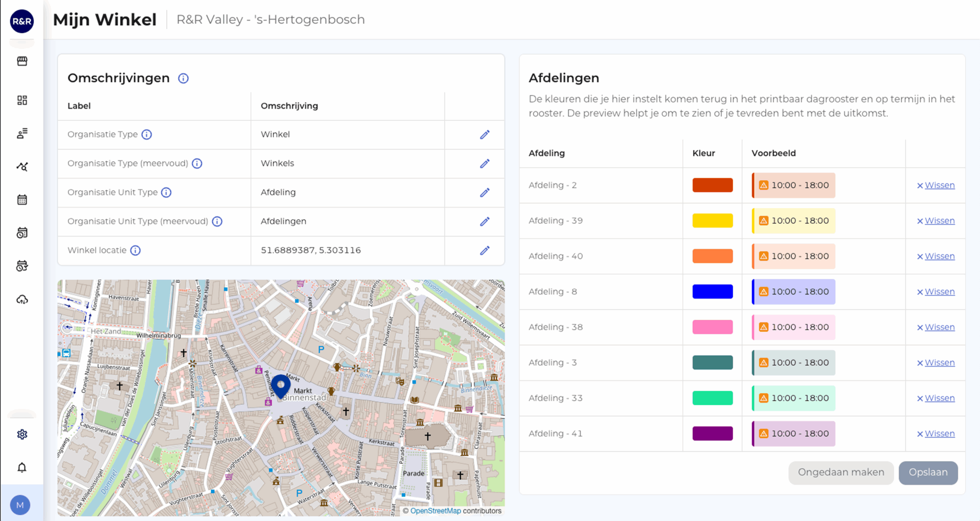Save changes with the Opslaan button
Screen dimensions: 980x521
click(x=928, y=472)
